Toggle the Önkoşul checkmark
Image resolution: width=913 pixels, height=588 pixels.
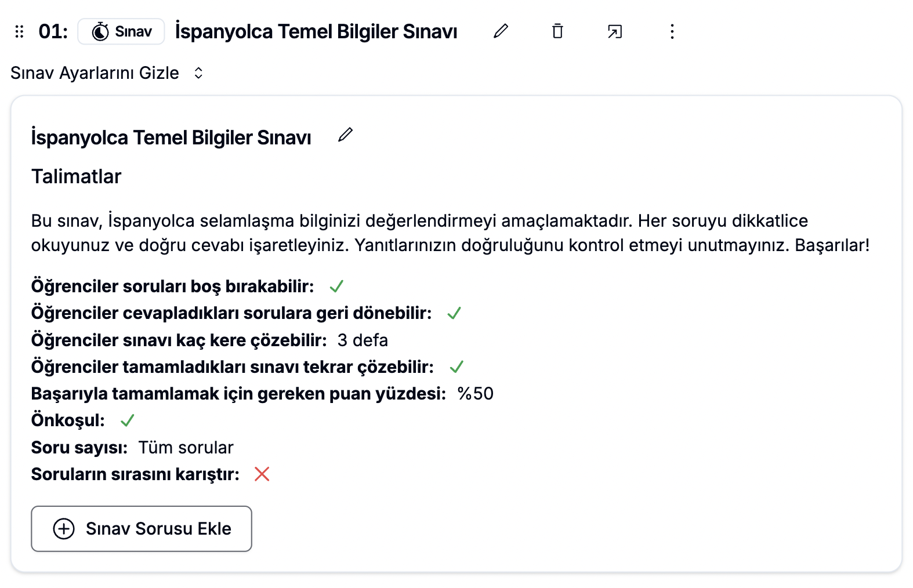(128, 420)
